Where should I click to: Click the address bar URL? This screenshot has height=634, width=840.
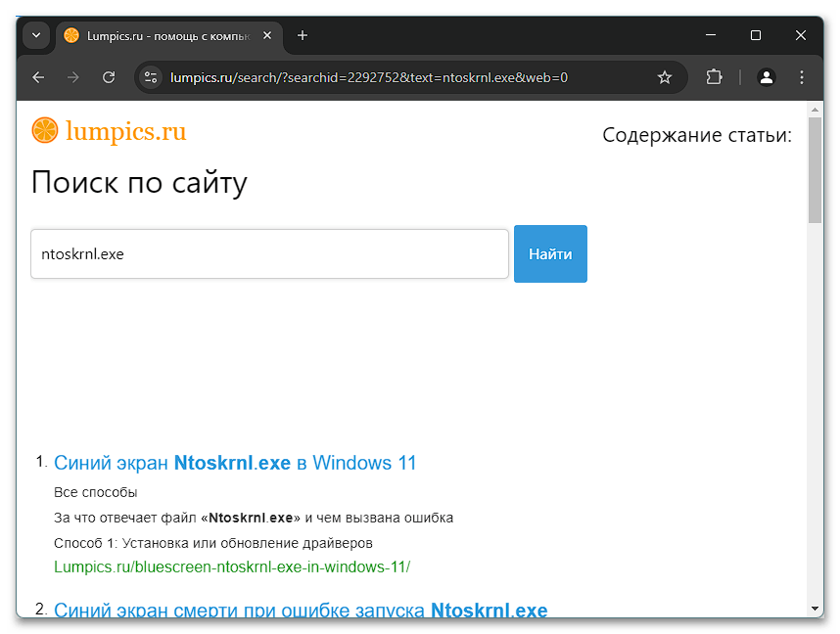tap(368, 77)
